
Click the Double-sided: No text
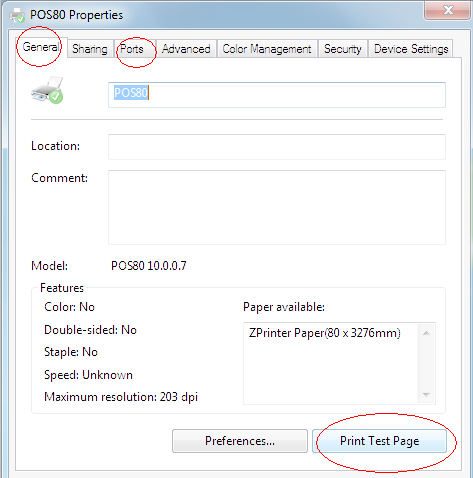coord(90,330)
